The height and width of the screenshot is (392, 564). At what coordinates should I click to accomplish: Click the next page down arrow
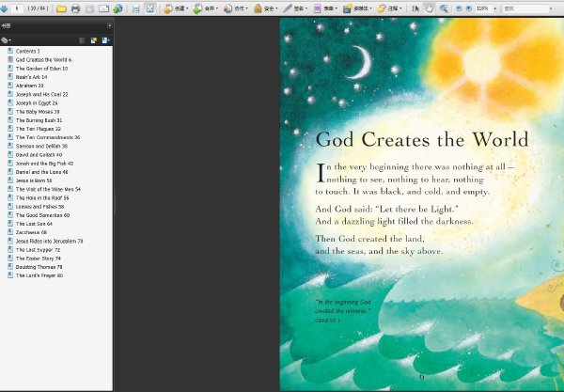[4, 8]
